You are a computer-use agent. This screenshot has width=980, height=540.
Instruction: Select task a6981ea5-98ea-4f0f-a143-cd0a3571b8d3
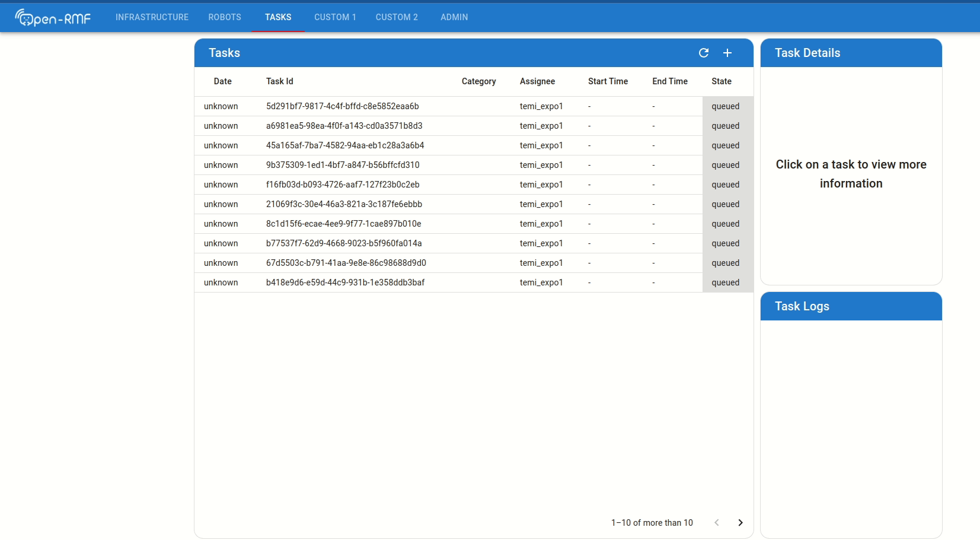coord(474,126)
